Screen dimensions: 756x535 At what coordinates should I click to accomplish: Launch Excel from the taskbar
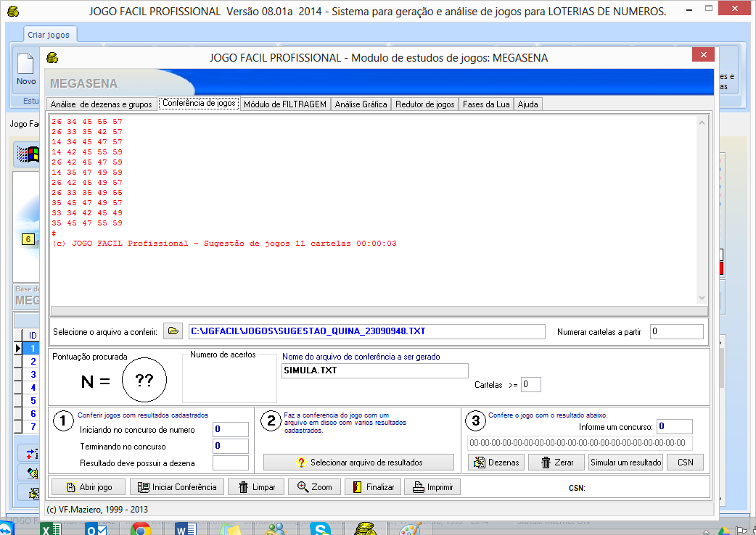click(x=50, y=529)
